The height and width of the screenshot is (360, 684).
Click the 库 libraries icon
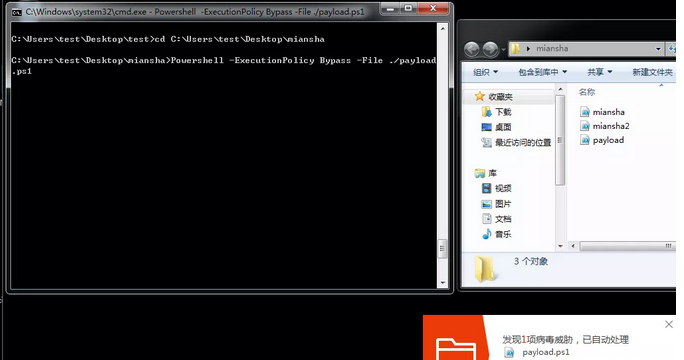point(480,174)
